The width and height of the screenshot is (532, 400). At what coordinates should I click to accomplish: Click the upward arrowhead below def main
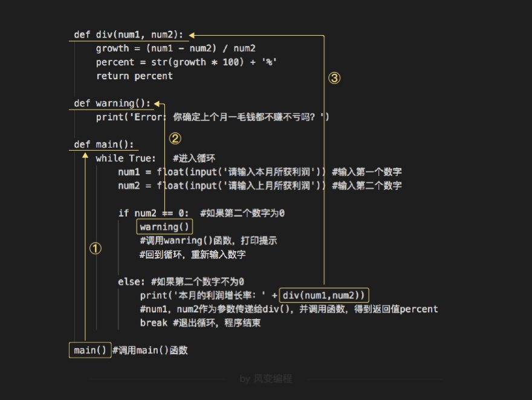pos(85,156)
